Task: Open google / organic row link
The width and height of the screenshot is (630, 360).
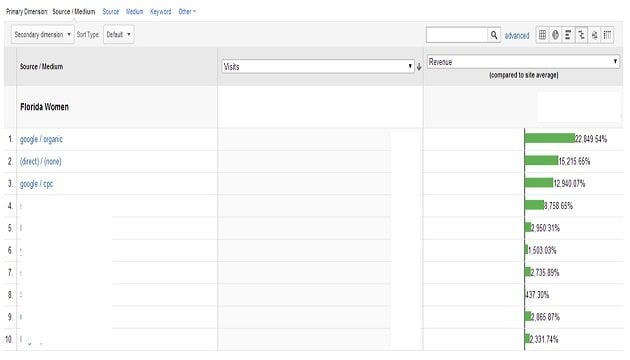Action: point(41,139)
